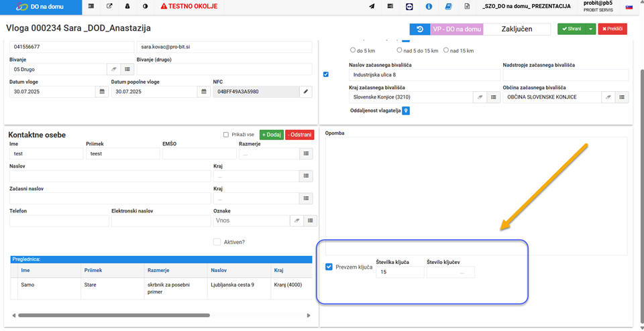Click the red Prekliči button
The height and width of the screenshot is (331, 644).
pos(612,29)
